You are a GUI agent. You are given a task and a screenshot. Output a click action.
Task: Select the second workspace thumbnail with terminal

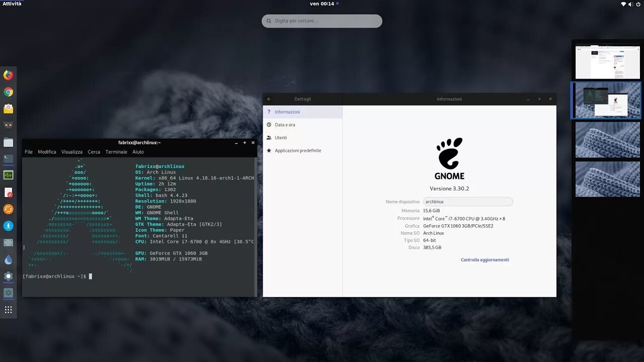coord(608,101)
